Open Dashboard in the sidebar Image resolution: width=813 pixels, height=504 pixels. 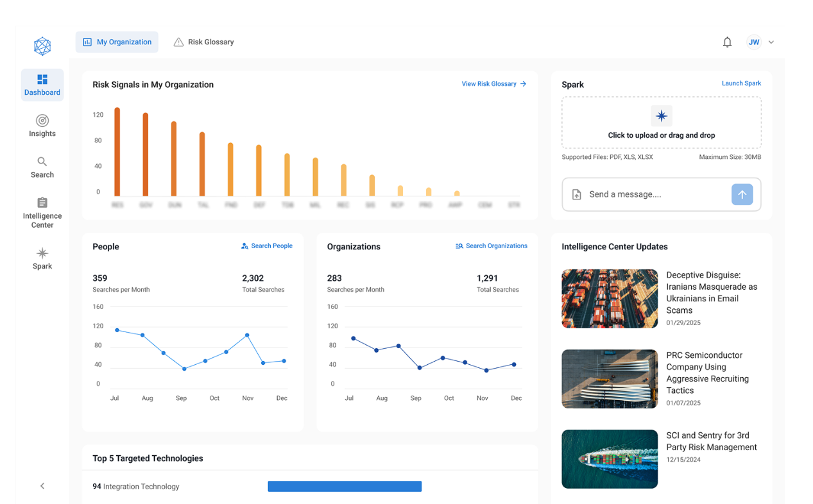coord(42,85)
